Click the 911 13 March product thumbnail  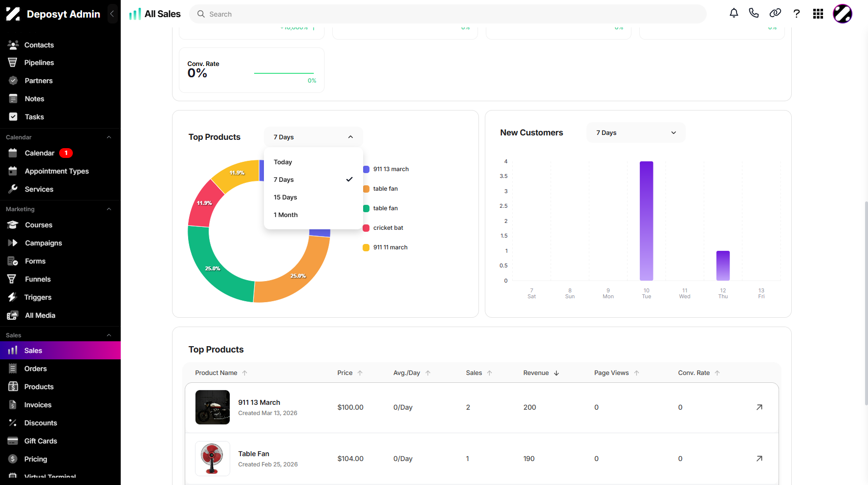pos(213,407)
